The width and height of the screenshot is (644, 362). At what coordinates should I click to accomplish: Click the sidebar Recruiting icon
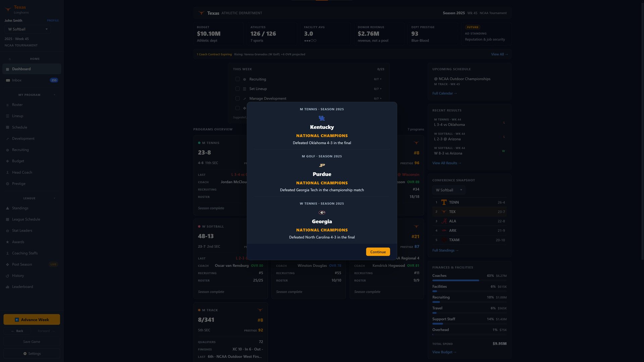click(7, 150)
